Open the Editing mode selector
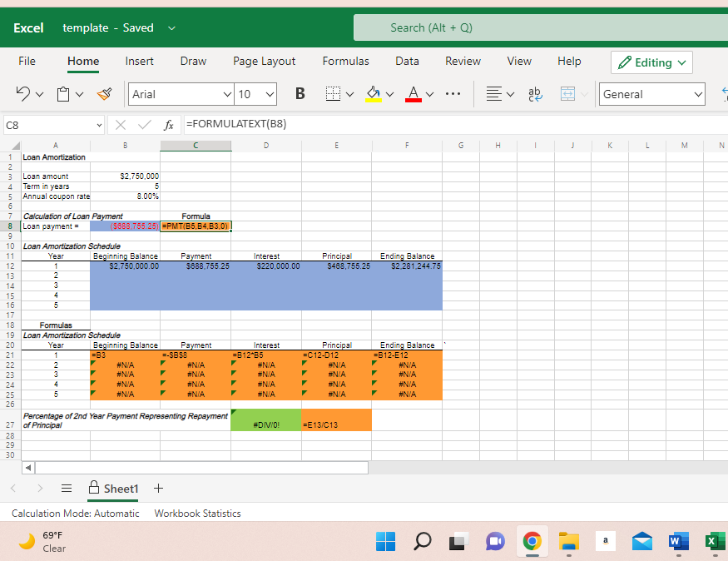Image resolution: width=728 pixels, height=561 pixels. (651, 62)
